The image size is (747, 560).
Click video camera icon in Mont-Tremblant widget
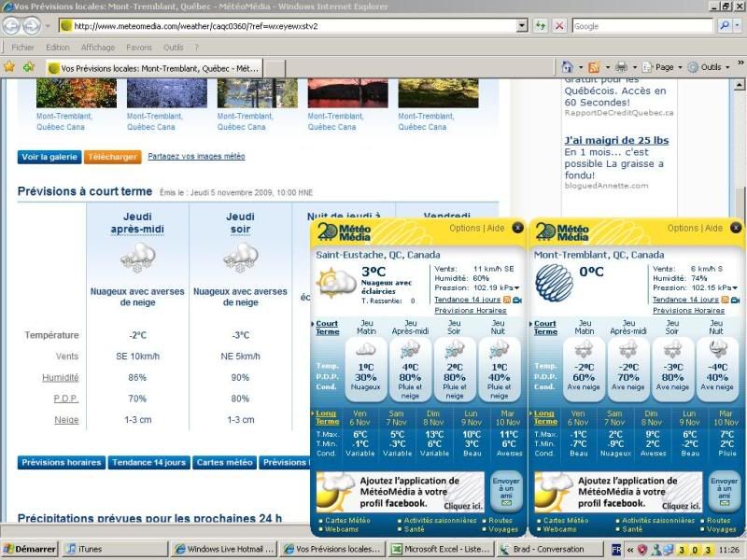pyautogui.click(x=735, y=300)
